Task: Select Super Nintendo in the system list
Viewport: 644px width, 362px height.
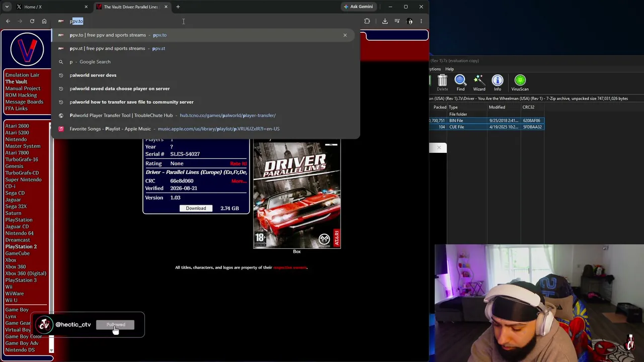Action: tap(23, 179)
